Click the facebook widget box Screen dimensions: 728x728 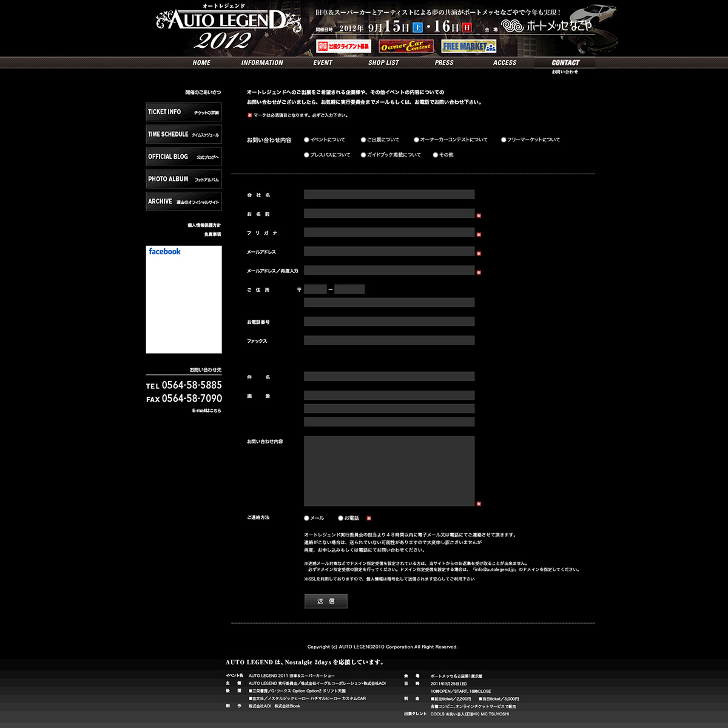coord(184,299)
